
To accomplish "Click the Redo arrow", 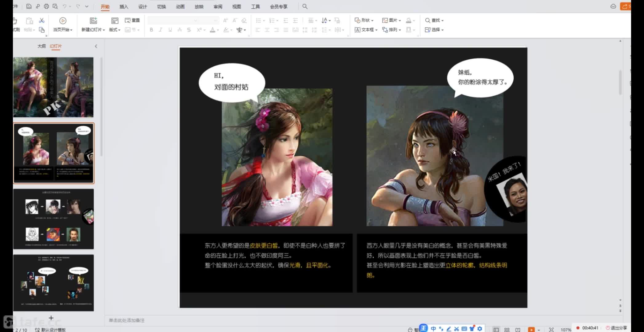I will click(x=78, y=6).
